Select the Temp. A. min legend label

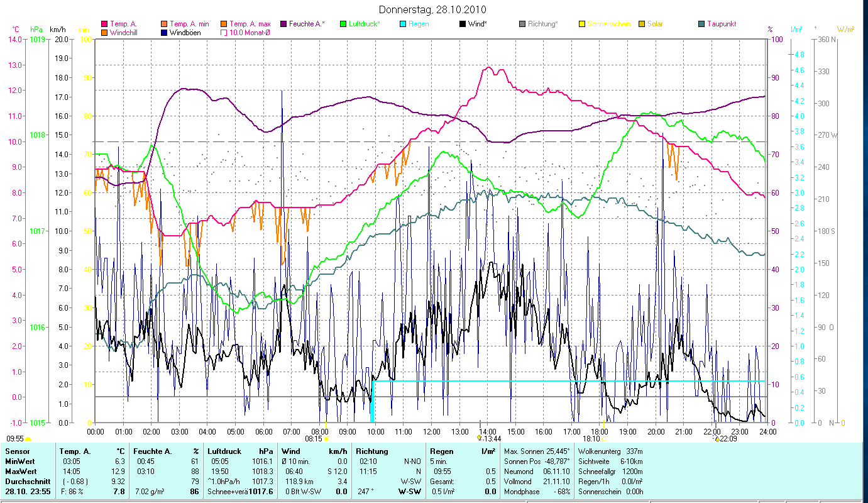tap(188, 24)
